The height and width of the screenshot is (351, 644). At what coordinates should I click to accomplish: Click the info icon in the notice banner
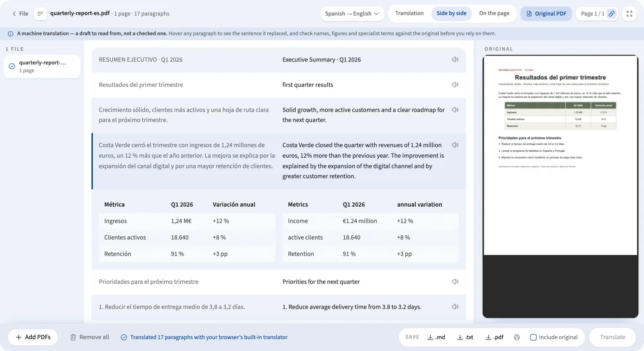(10, 34)
